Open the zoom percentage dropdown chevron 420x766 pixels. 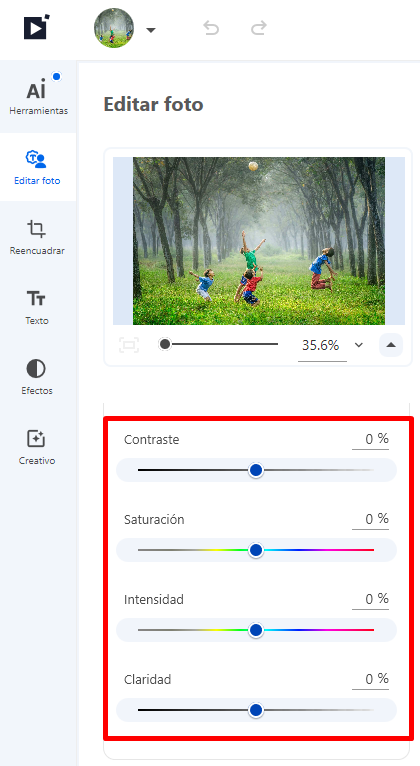coord(359,345)
